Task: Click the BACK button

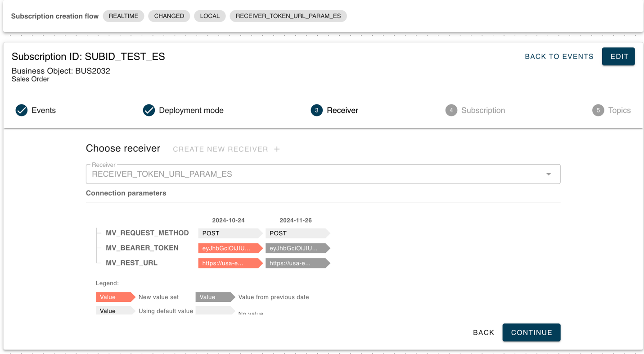Action: (483, 332)
